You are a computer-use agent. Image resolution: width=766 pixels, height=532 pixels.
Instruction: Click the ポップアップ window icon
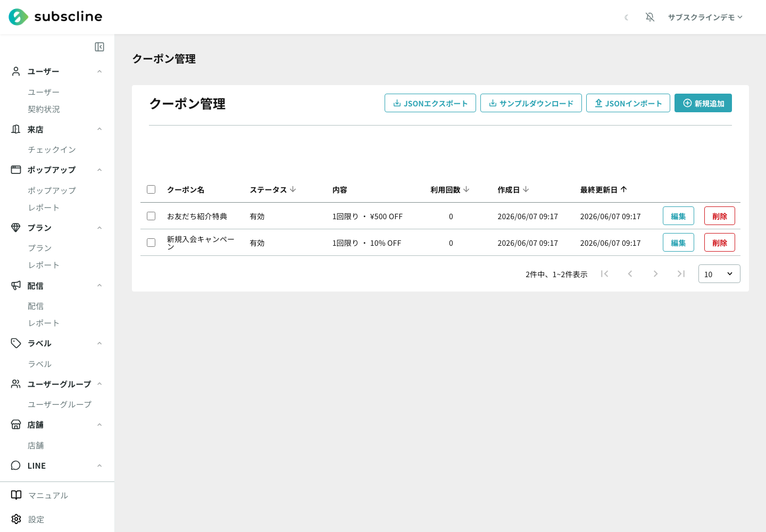coord(16,170)
